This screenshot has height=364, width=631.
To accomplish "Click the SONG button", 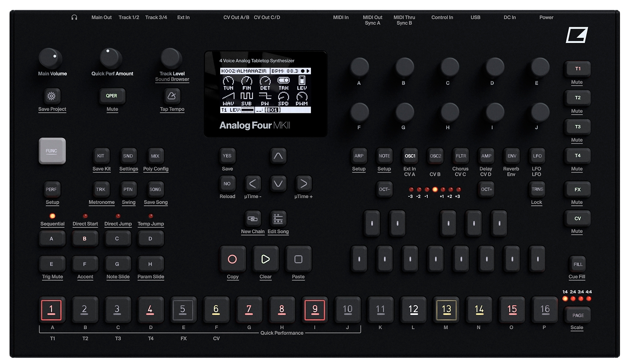I will 155,190.
